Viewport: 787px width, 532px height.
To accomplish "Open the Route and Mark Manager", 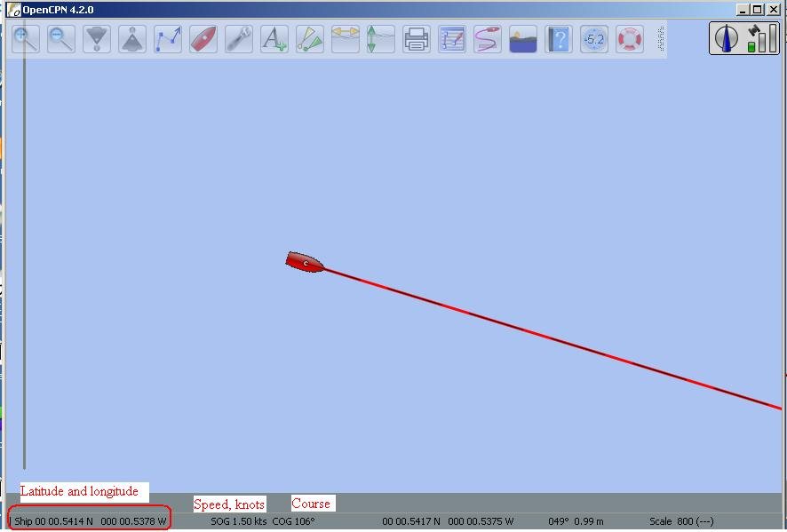I will [x=452, y=39].
